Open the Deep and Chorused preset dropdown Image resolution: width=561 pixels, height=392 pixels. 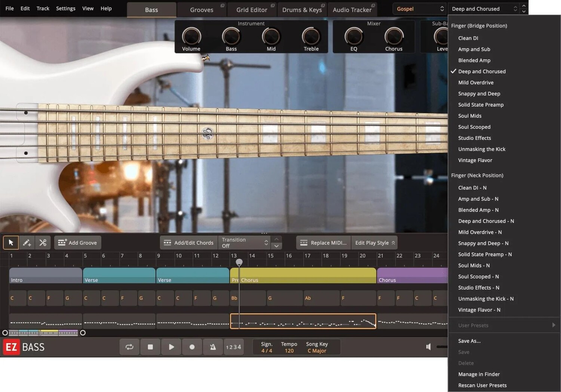coord(484,9)
